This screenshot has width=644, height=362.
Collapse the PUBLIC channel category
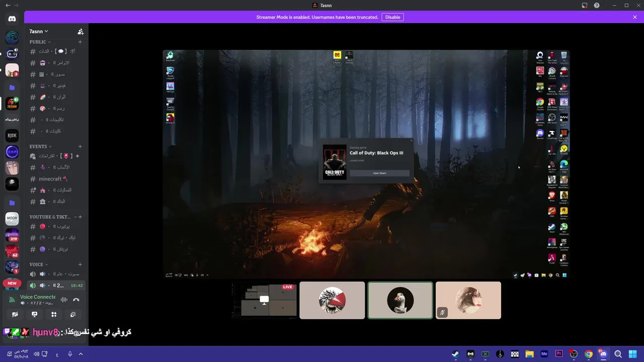click(x=40, y=42)
